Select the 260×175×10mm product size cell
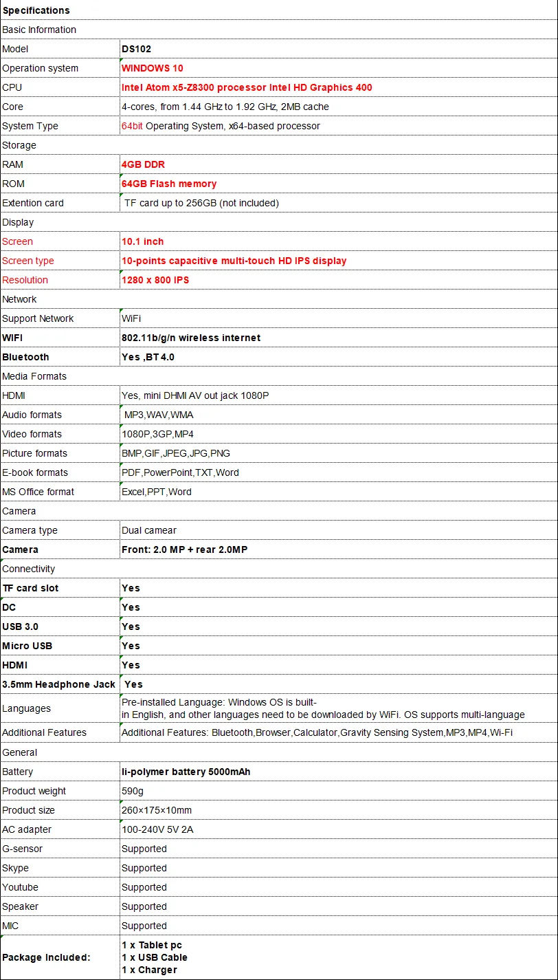The height and width of the screenshot is (980, 558). (338, 810)
